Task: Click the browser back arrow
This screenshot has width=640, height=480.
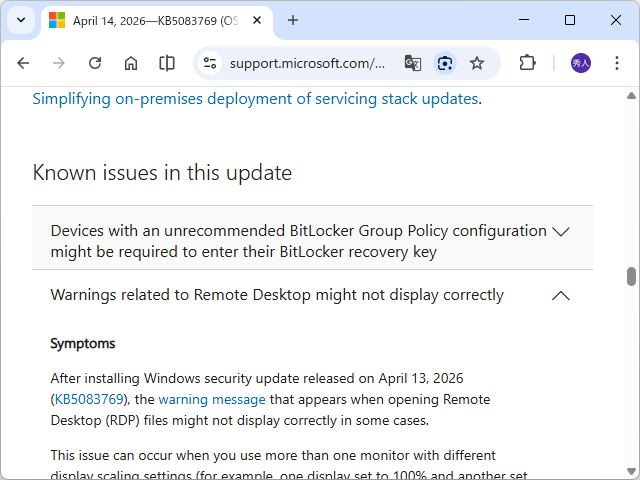Action: click(x=23, y=63)
